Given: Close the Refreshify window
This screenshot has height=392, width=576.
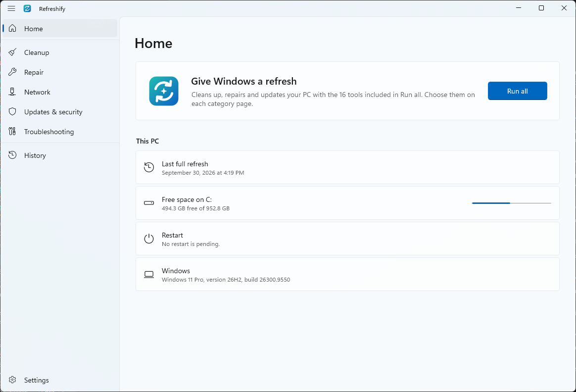Looking at the screenshot, I should coord(564,8).
